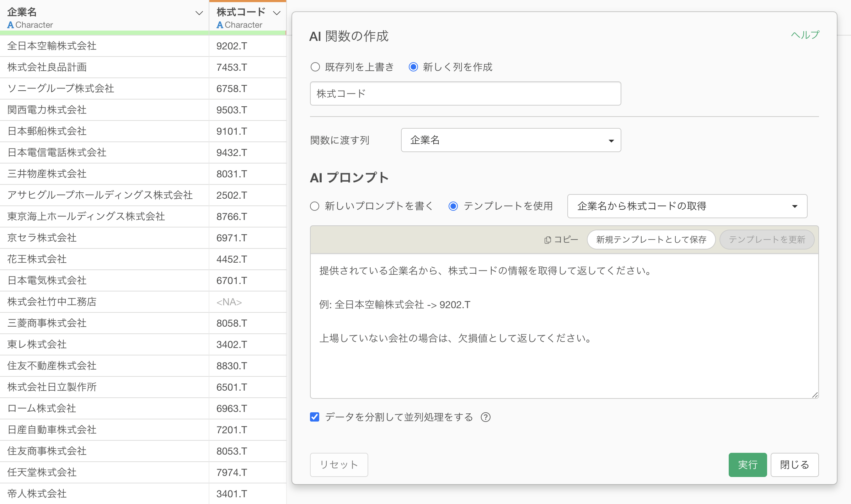Open the ヘルプ link
This screenshot has width=851, height=504.
805,35
